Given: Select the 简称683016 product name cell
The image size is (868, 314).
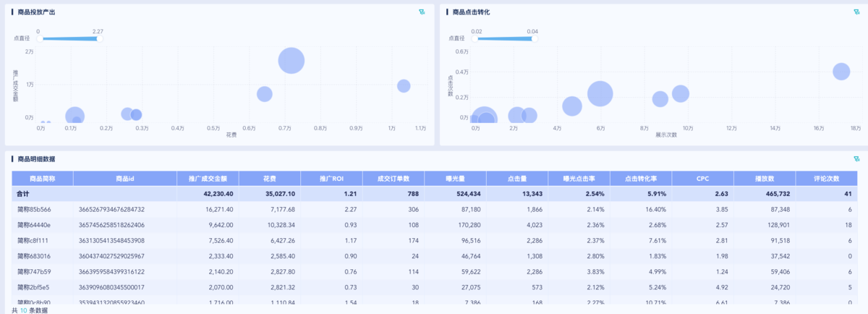Looking at the screenshot, I should (x=42, y=256).
